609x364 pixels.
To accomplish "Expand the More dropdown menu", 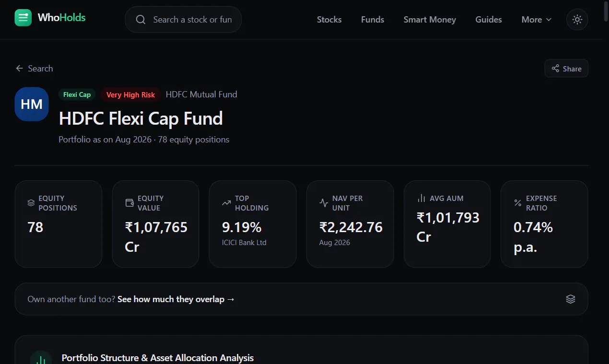I will click(x=537, y=20).
